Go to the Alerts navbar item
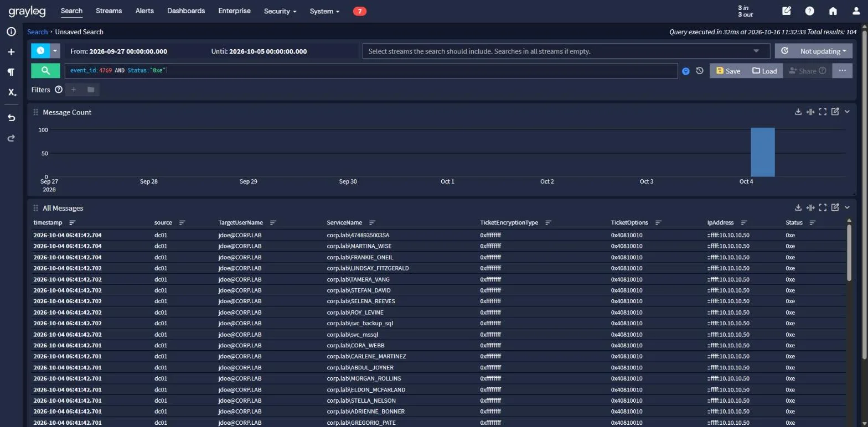This screenshot has height=427, width=868. 144,11
